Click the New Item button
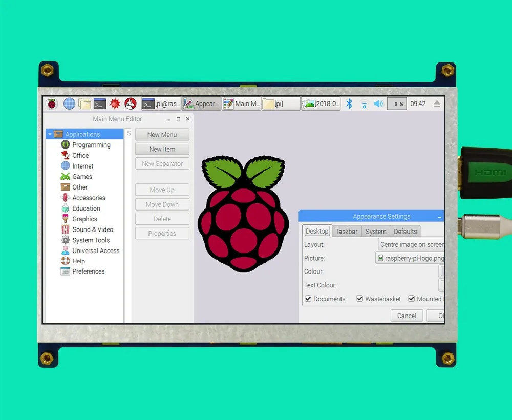Viewport: 512px width, 420px height. [162, 149]
